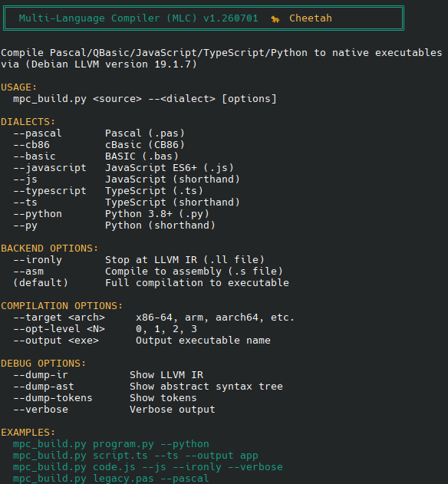Click the --target <arch> option
The height and width of the screenshot is (484, 448).
(x=59, y=318)
